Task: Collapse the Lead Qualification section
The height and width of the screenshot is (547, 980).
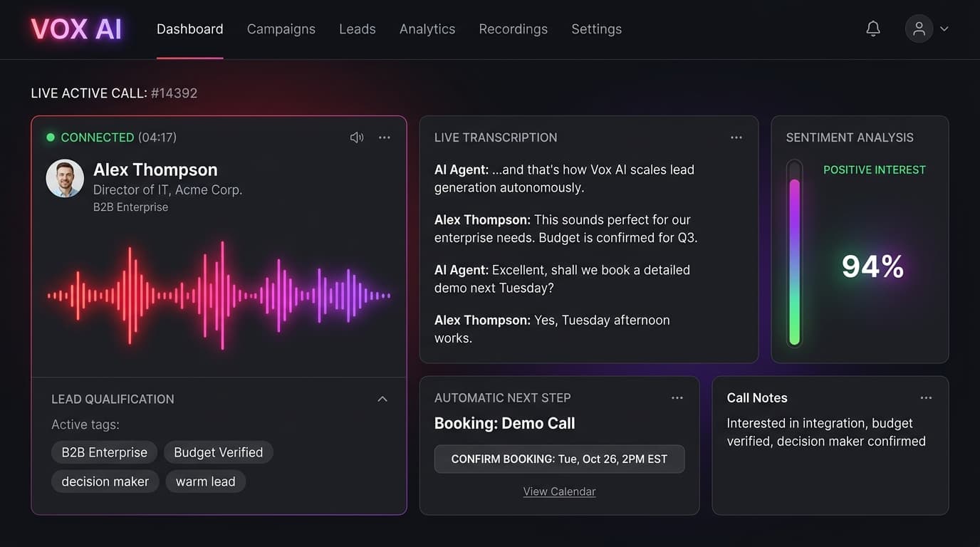Action: coord(382,399)
